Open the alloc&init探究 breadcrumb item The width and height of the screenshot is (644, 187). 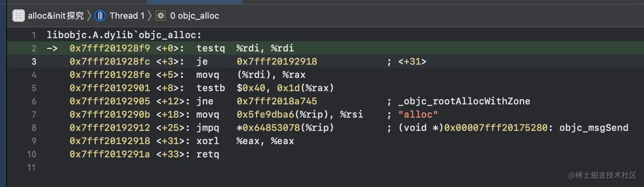pyautogui.click(x=56, y=16)
